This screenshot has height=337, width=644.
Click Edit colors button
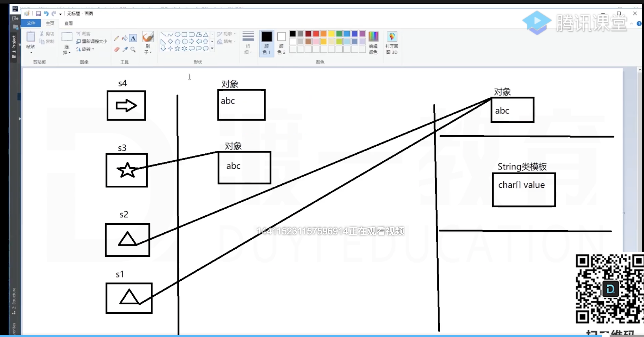click(x=373, y=43)
